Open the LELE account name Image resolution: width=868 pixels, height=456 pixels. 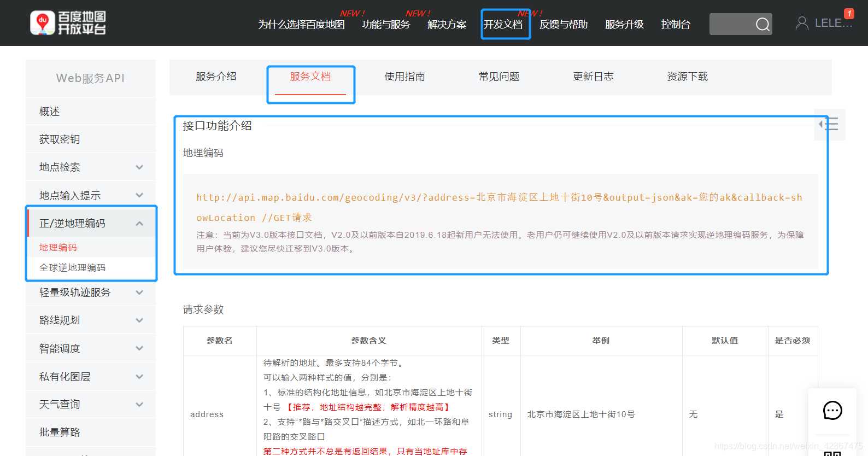tap(834, 23)
